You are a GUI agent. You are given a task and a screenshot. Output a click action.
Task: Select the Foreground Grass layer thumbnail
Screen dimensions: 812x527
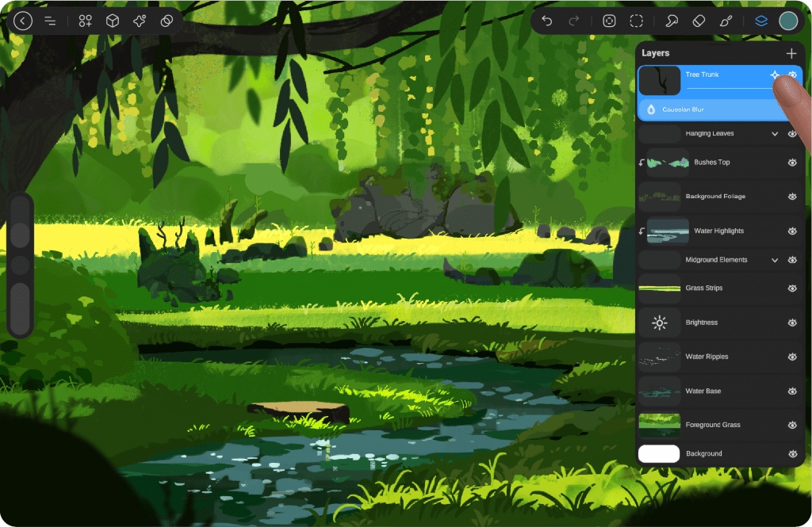tap(659, 425)
